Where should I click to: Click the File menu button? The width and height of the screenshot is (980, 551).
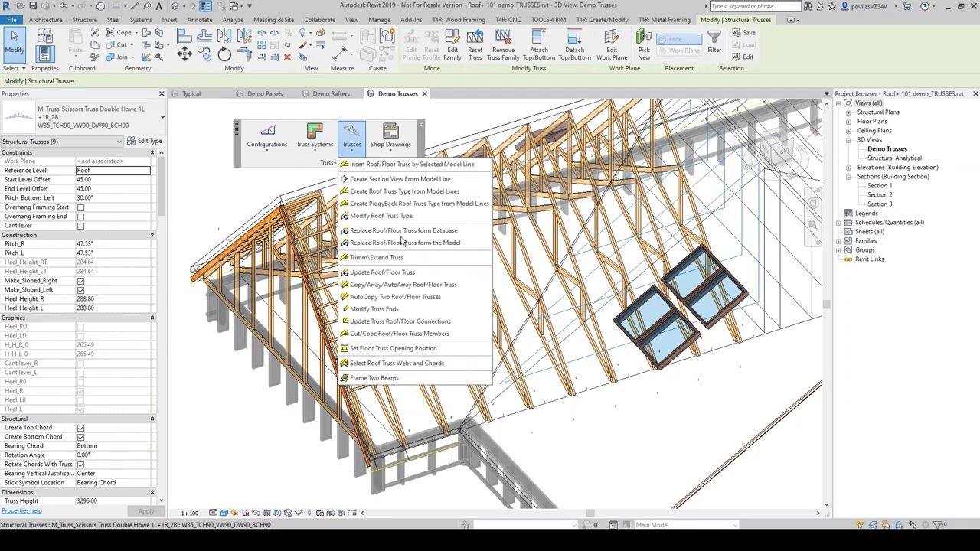[x=11, y=20]
